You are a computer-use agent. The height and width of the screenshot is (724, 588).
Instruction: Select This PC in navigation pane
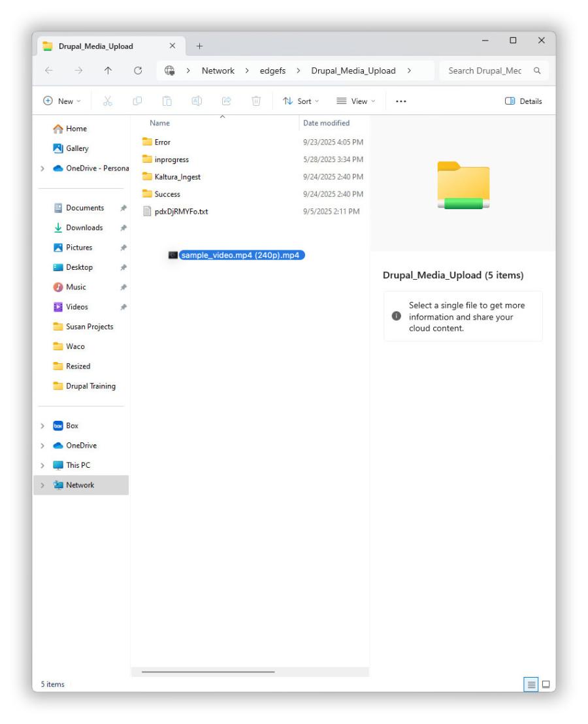pyautogui.click(x=78, y=465)
